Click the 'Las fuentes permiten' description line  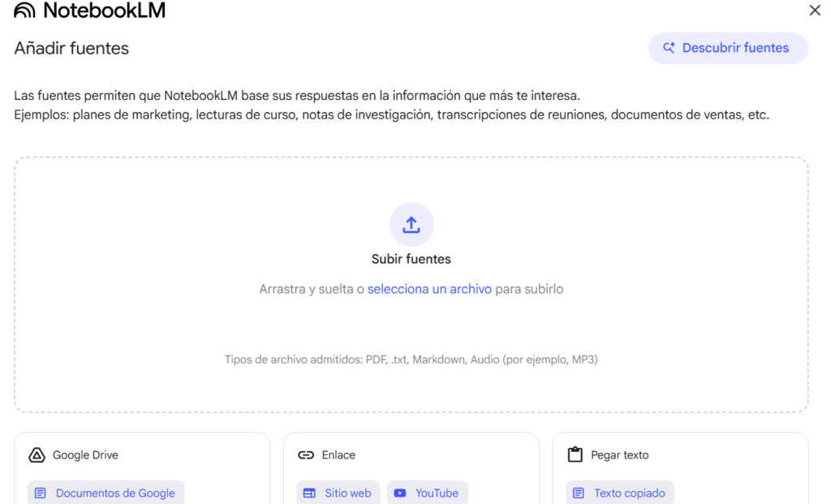tap(297, 96)
